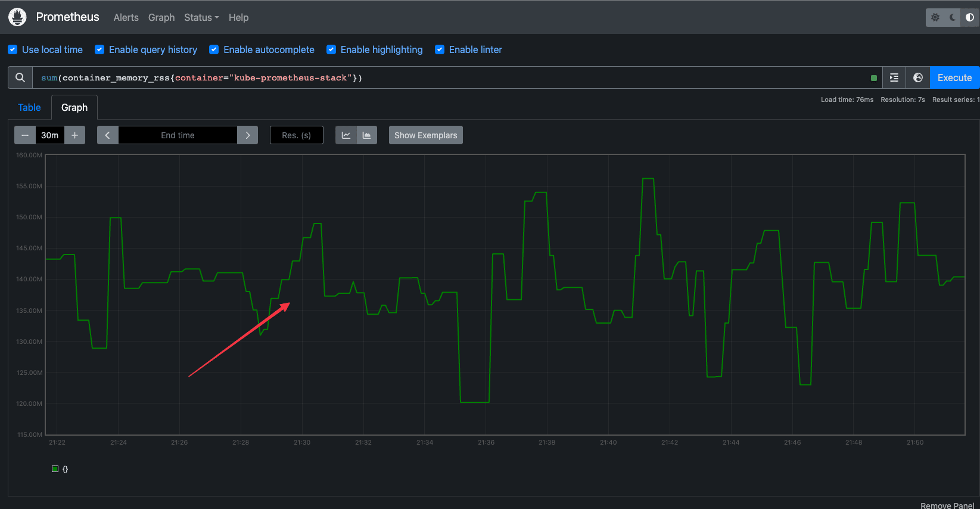Click the Prometheus brand title
This screenshot has height=509, width=980.
68,17
